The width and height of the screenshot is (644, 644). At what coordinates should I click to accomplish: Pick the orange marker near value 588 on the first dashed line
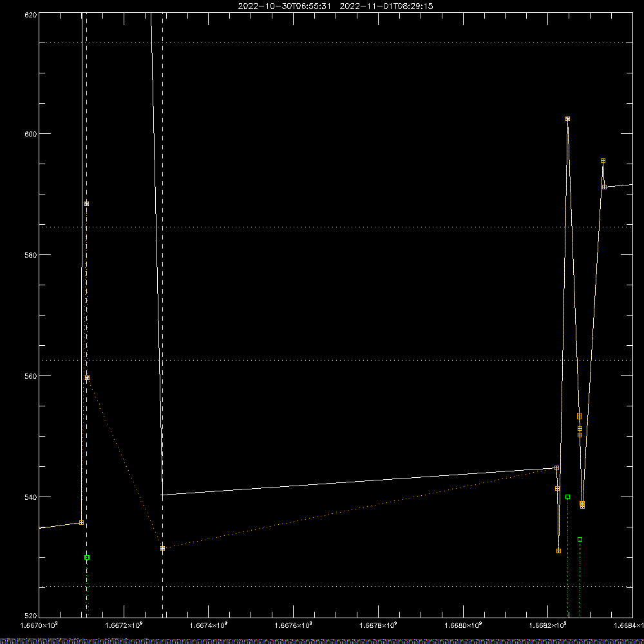(x=86, y=204)
